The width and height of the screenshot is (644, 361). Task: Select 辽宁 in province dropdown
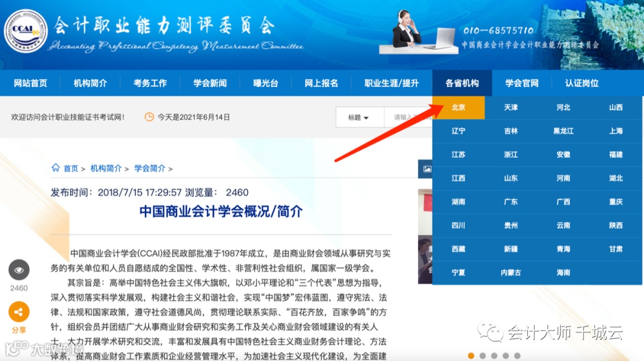click(x=459, y=131)
